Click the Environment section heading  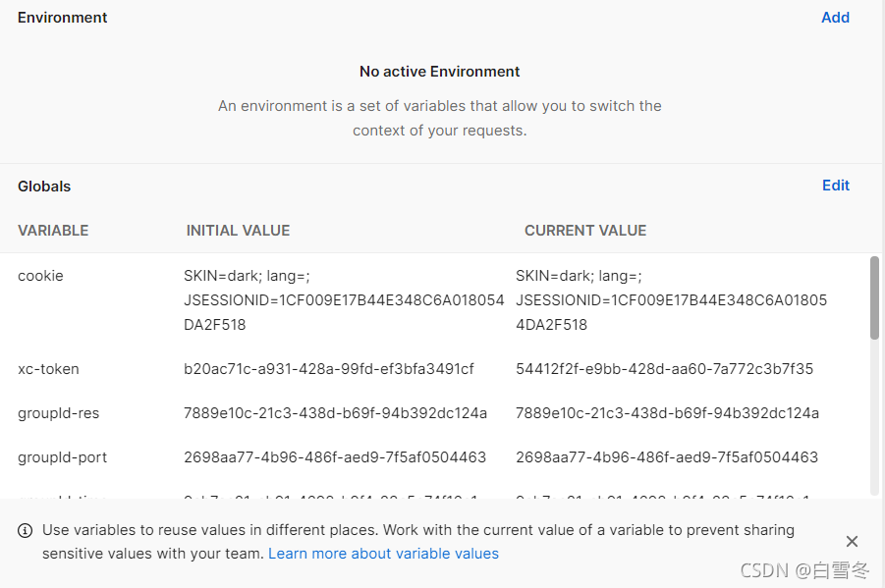(62, 18)
